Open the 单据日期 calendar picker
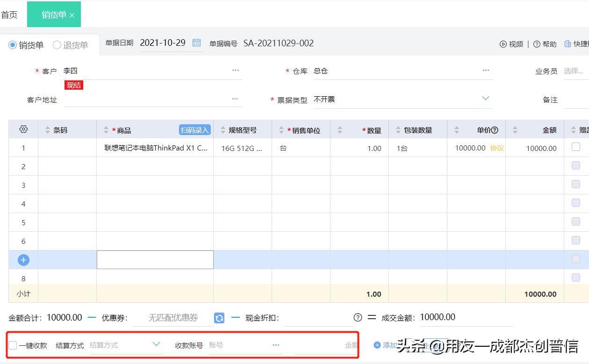This screenshot has width=589, height=364. (196, 43)
